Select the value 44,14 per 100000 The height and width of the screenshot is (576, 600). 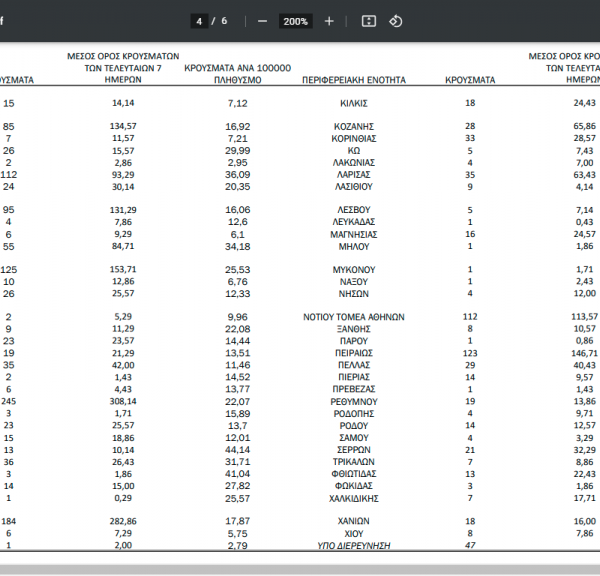238,450
